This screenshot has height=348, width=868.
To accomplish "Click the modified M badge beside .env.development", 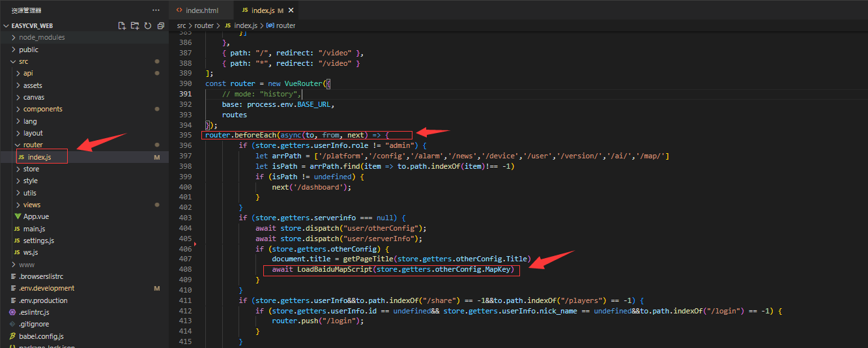I will point(157,288).
